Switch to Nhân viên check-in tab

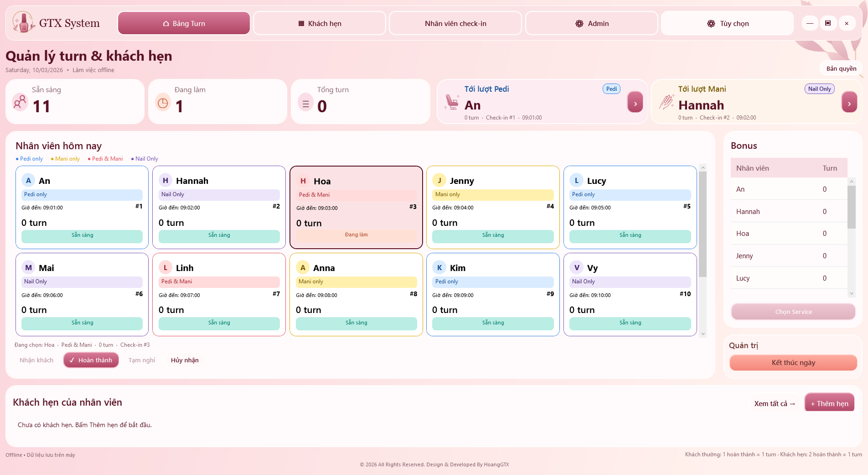455,23
